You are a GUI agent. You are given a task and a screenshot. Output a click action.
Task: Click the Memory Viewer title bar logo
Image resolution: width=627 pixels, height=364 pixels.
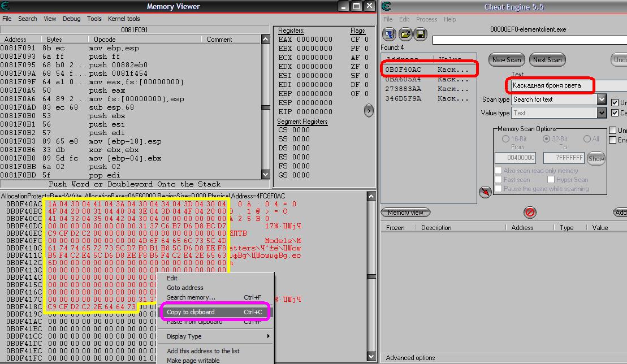pyautogui.click(x=5, y=6)
